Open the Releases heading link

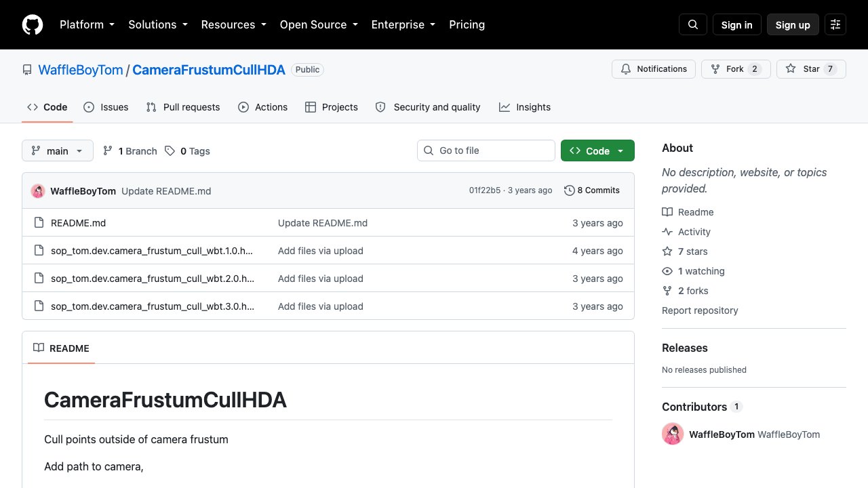click(685, 348)
